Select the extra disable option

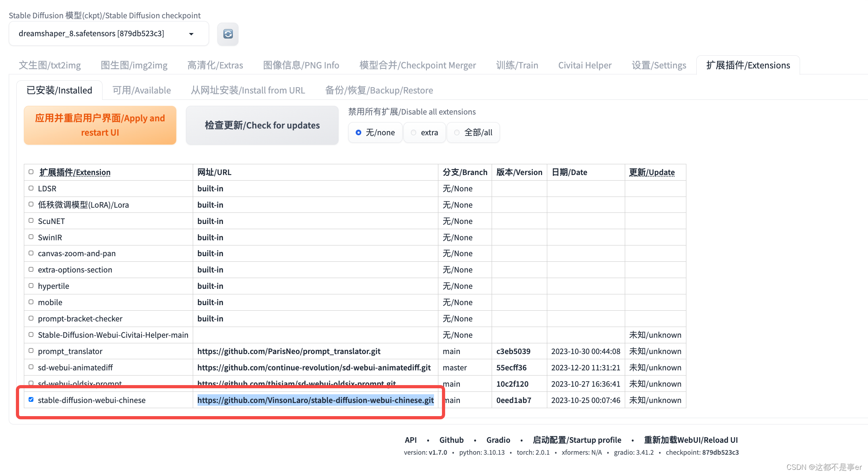pyautogui.click(x=414, y=132)
